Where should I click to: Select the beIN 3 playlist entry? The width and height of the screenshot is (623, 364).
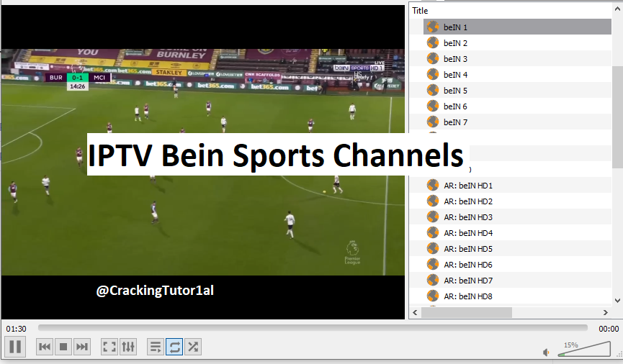517,59
